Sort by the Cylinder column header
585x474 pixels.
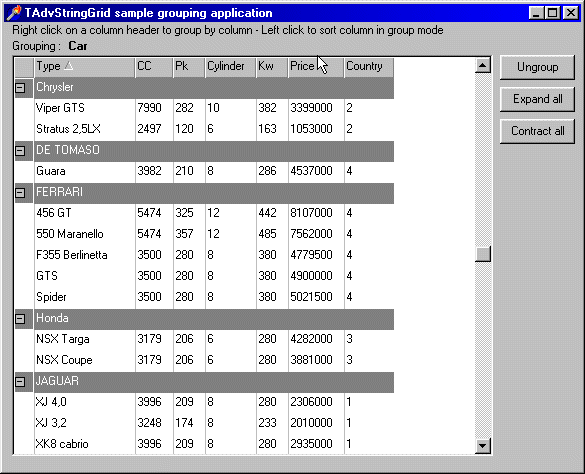[231, 67]
